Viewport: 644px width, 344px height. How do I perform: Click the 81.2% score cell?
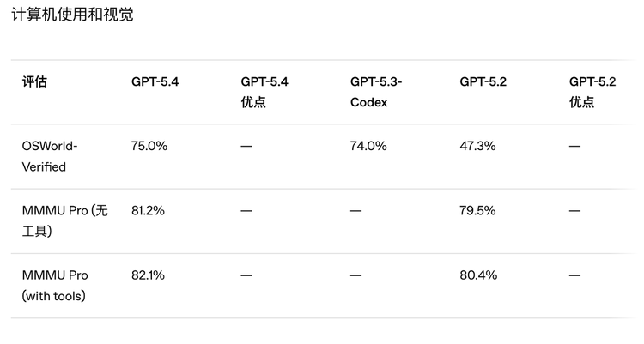[149, 211]
